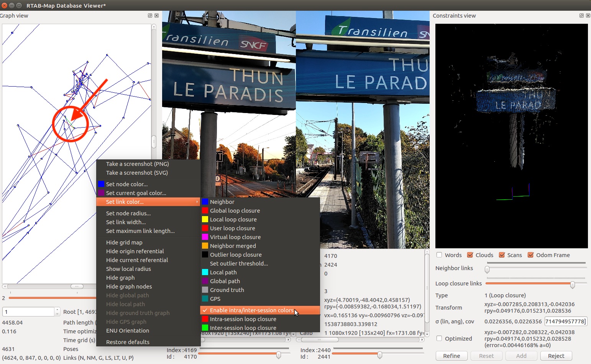Select Restore defaults menu entry
Screen dimensions: 591x364
(x=128, y=342)
